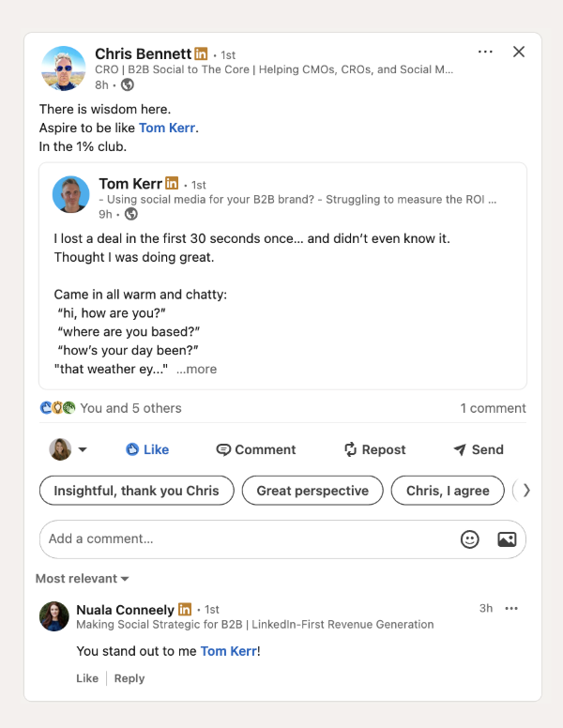Click the Comment button
Image resolution: width=563 pixels, height=728 pixels.
[x=255, y=449]
